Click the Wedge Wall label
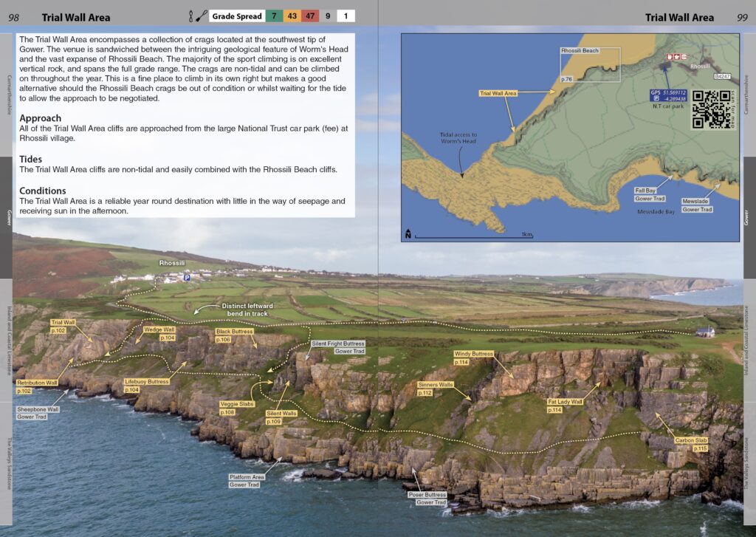756x537 pixels. [x=159, y=329]
